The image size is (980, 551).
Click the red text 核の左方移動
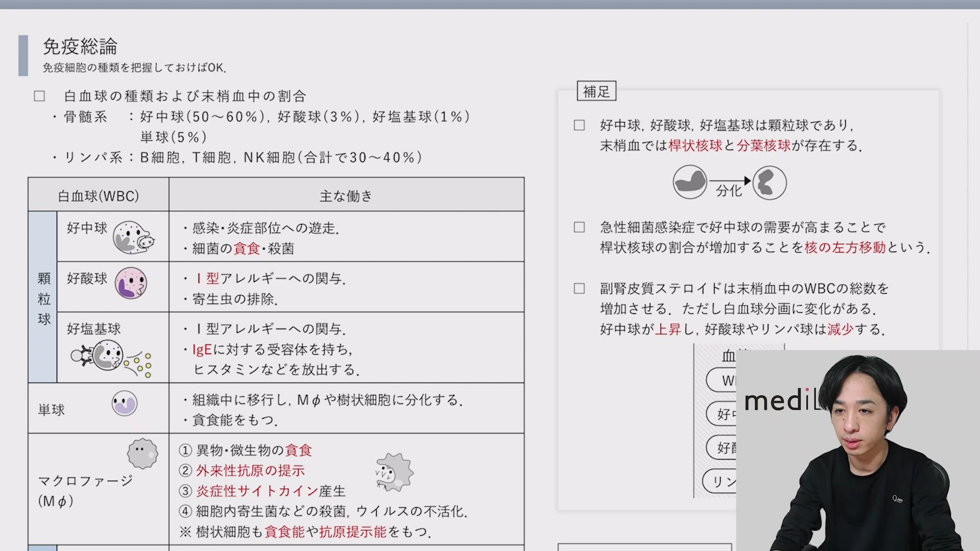click(x=845, y=247)
